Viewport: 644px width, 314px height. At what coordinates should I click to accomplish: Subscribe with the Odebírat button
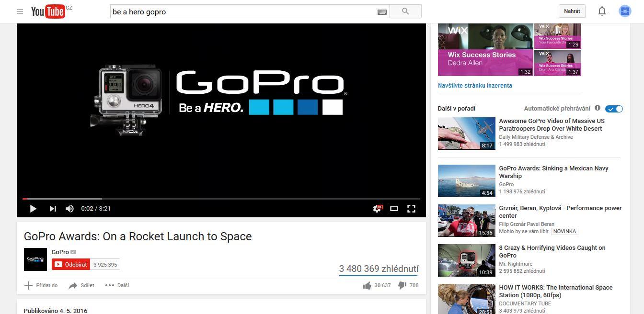tap(71, 264)
